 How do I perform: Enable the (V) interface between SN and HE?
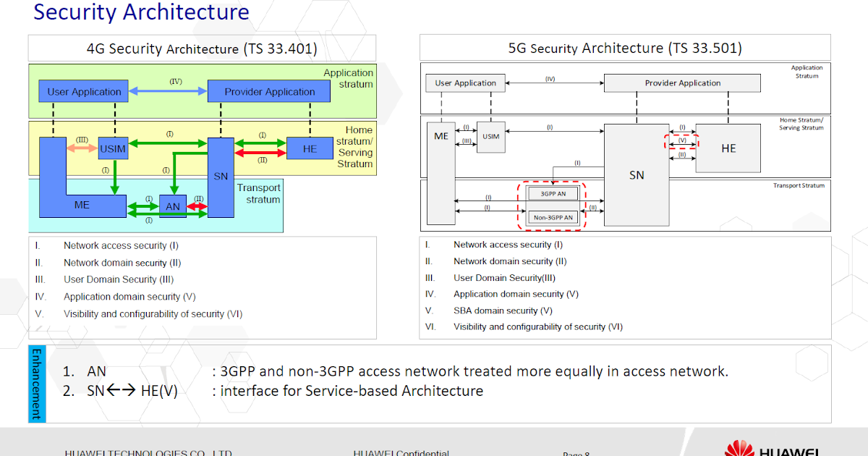[x=684, y=143]
